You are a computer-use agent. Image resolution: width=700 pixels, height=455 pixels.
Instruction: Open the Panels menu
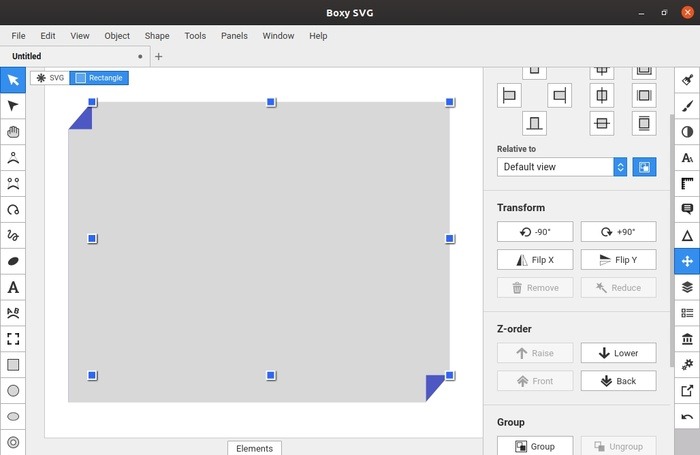pos(234,36)
